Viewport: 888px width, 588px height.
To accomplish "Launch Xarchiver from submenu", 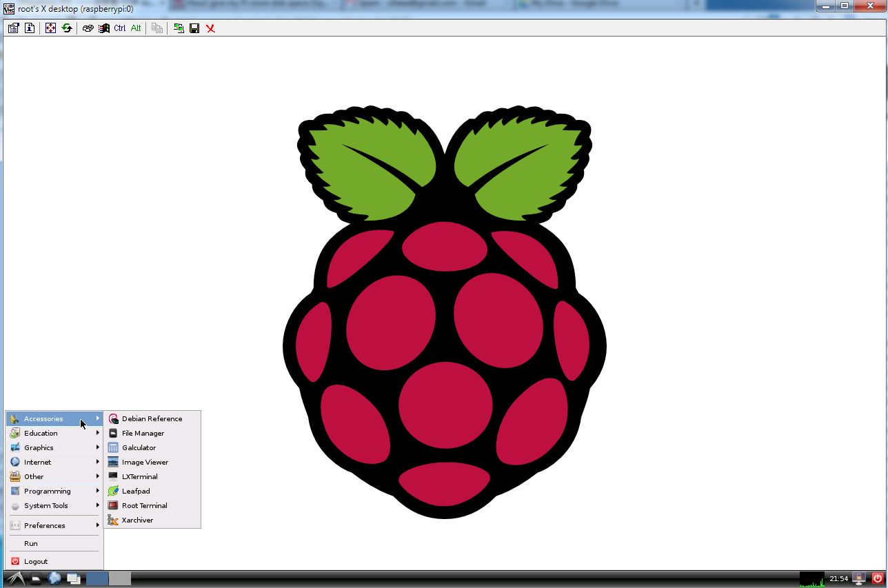I will point(152,520).
